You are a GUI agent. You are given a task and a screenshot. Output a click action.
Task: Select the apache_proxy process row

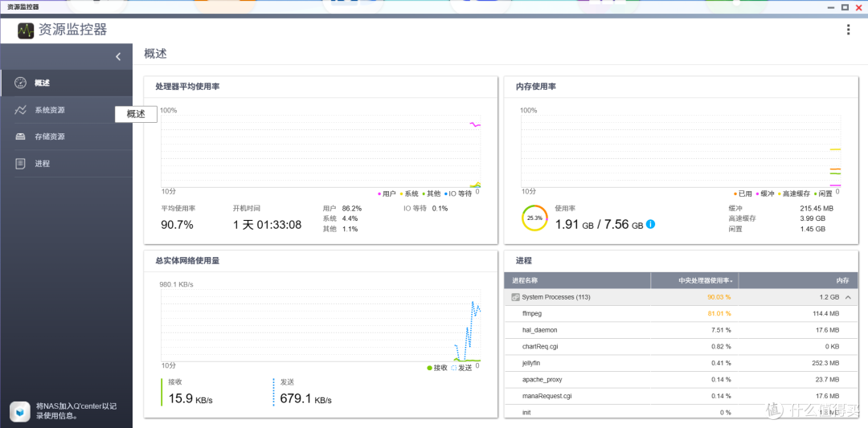(x=681, y=380)
